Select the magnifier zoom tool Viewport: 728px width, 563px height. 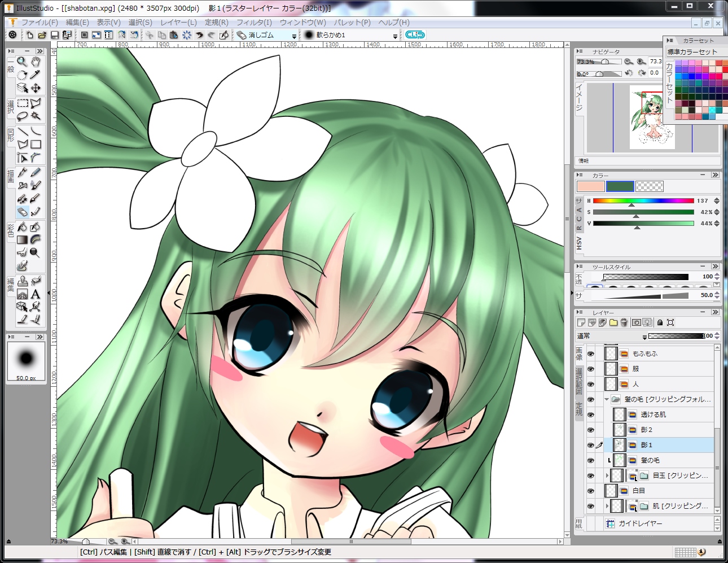click(x=22, y=62)
